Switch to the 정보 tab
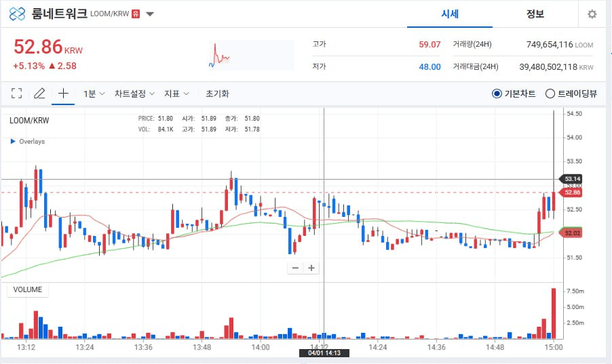This screenshot has height=364, width=612. [535, 14]
